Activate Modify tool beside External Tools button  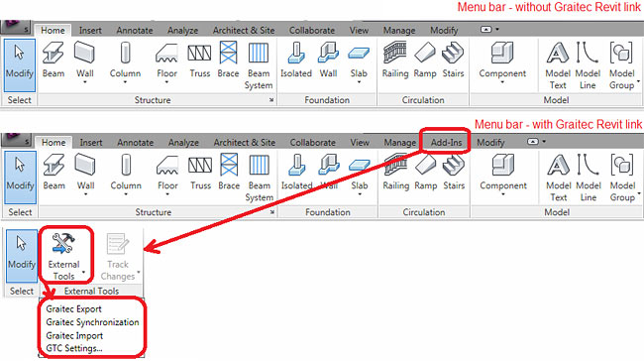coord(22,256)
